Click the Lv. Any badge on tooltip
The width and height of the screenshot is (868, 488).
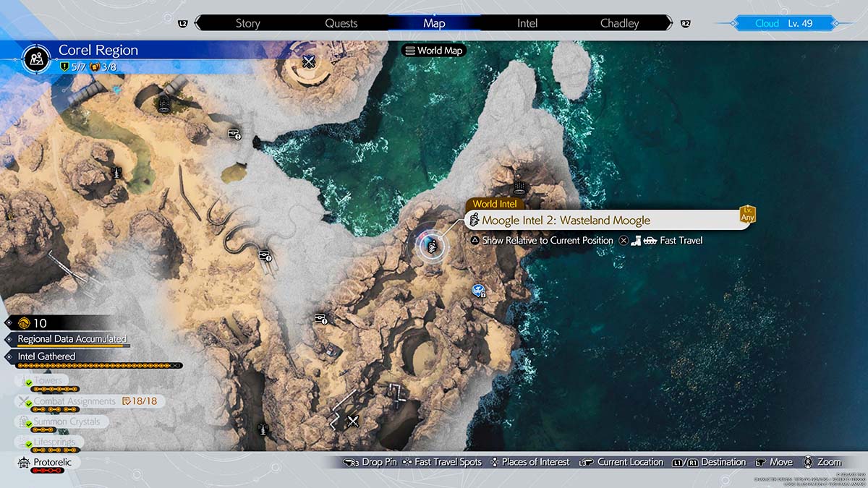click(747, 214)
